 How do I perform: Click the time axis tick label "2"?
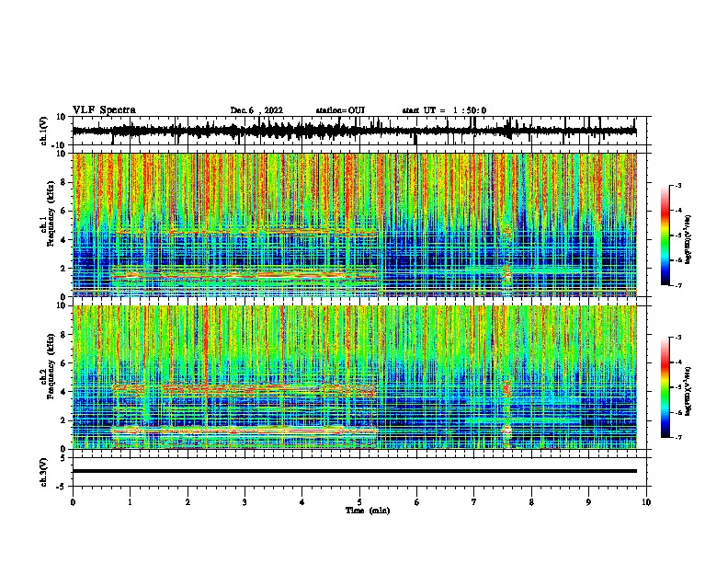click(188, 502)
